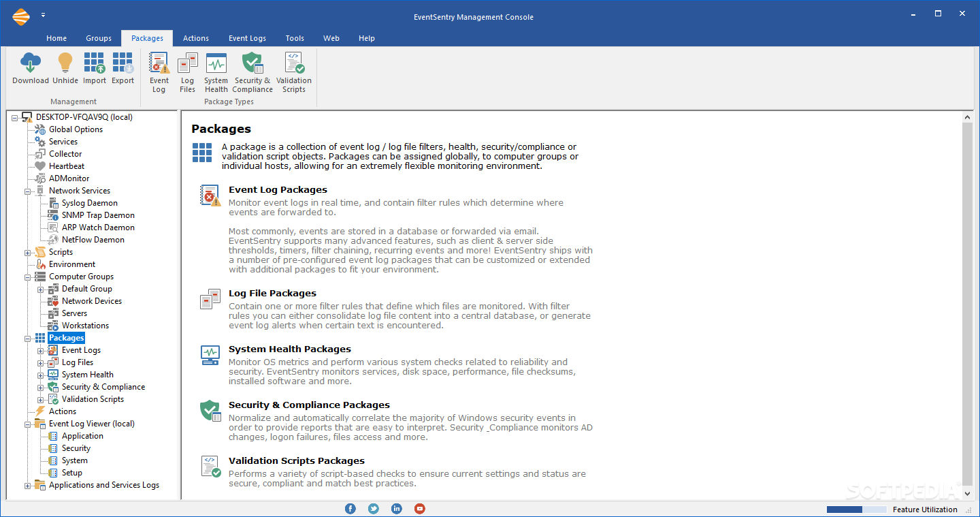Switch to the Tools ribbon tab
This screenshot has height=517, width=980.
[295, 38]
